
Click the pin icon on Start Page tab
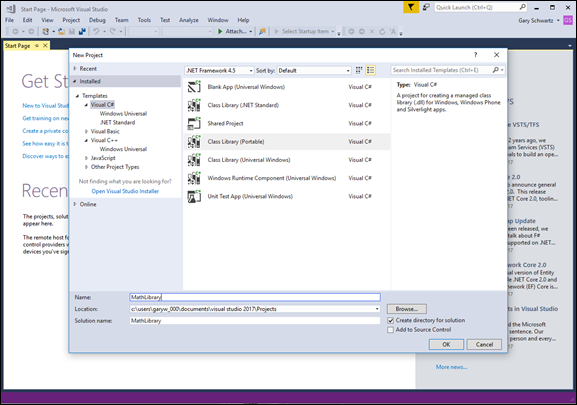(x=37, y=46)
